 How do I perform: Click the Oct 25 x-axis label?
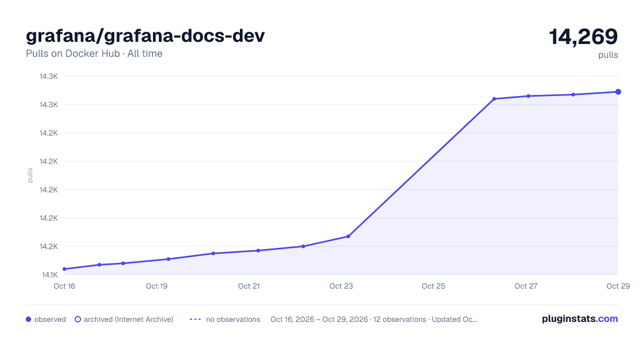click(x=434, y=286)
